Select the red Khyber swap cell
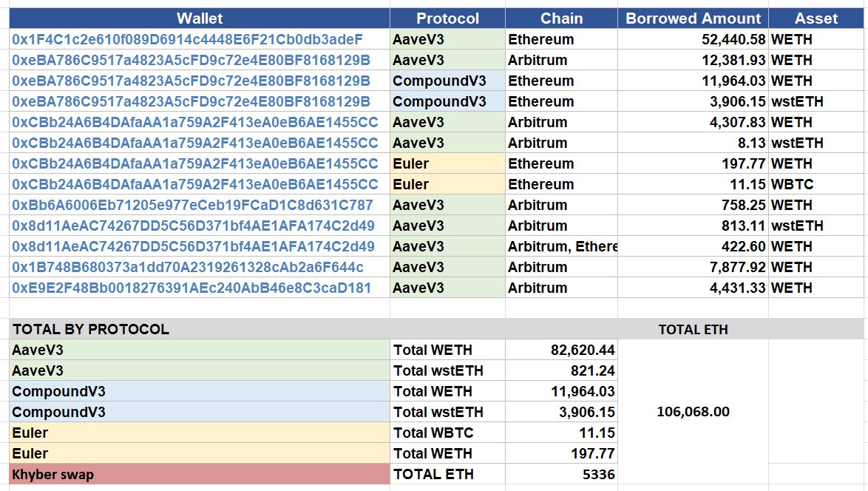Image resolution: width=868 pixels, height=491 pixels. pyautogui.click(x=200, y=474)
